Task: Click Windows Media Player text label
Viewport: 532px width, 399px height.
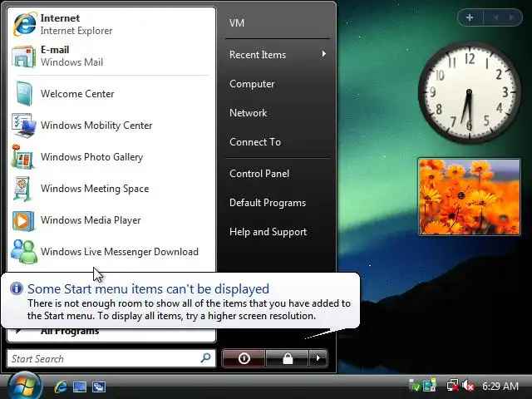Action: pyautogui.click(x=91, y=220)
